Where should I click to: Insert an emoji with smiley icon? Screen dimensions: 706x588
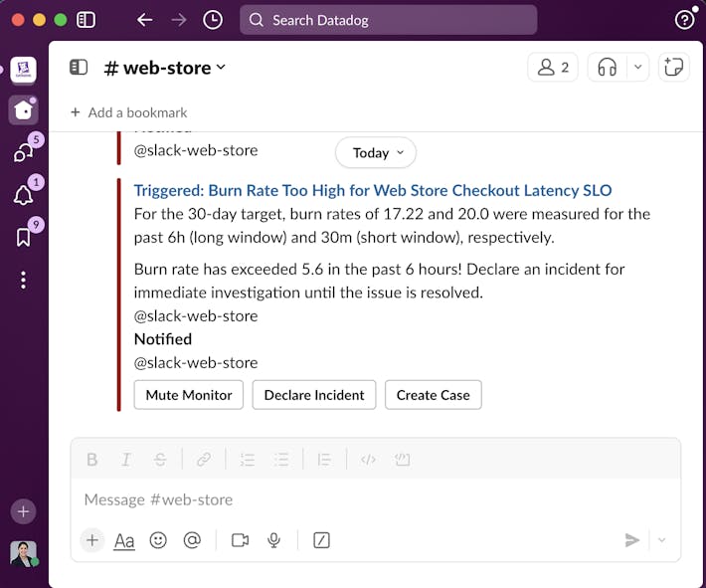click(x=158, y=540)
